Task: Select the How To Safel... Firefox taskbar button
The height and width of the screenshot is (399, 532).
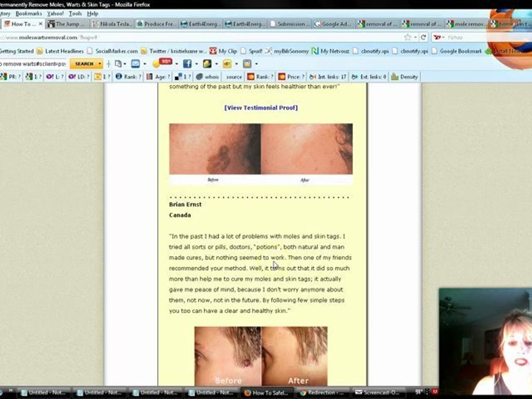Action: click(x=267, y=392)
